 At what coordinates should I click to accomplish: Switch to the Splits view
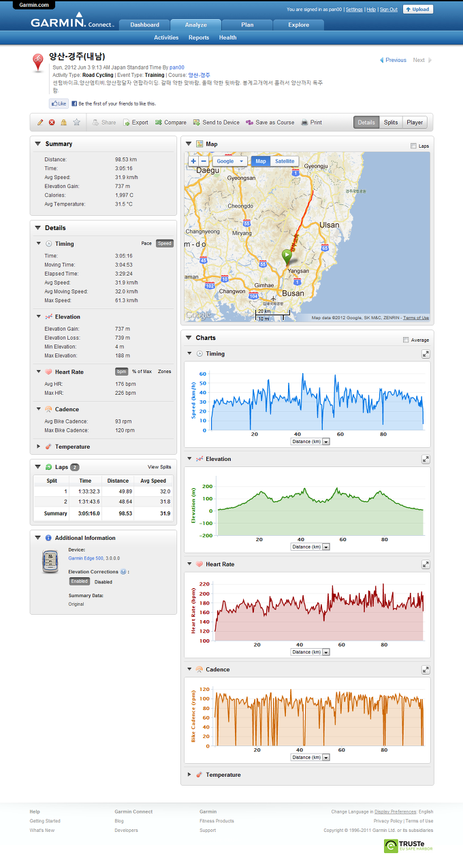(391, 123)
